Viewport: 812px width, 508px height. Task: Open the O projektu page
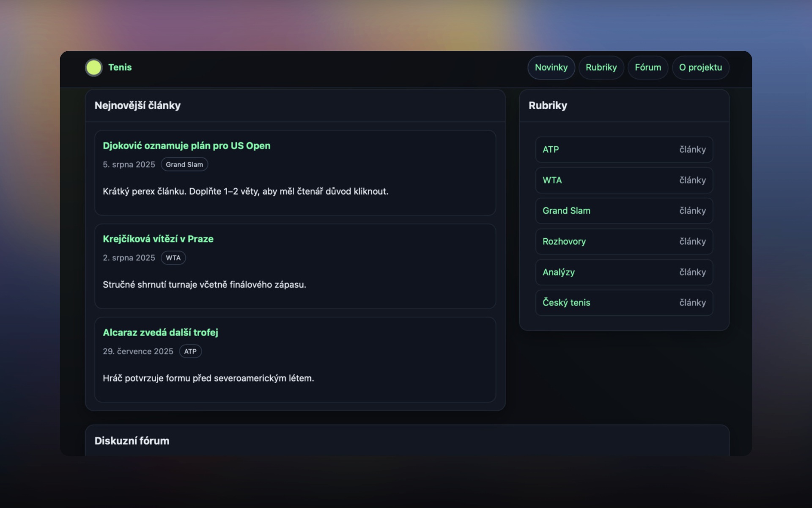point(700,68)
